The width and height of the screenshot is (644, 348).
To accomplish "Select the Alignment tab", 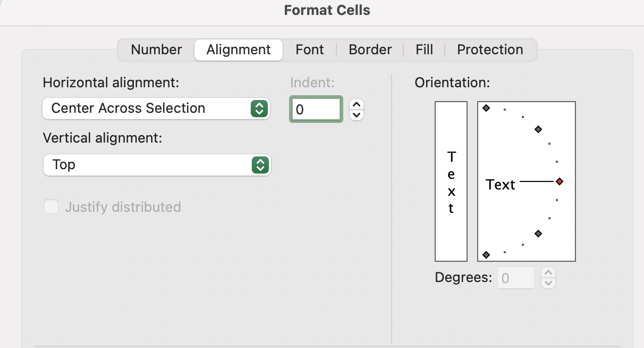I will (239, 50).
